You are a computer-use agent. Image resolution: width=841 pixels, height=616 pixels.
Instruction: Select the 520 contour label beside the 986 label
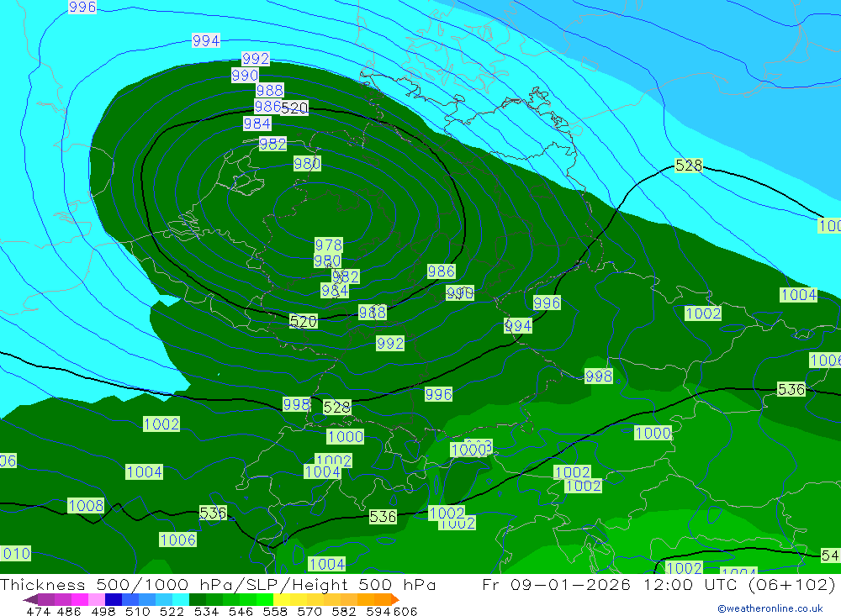[x=294, y=108]
